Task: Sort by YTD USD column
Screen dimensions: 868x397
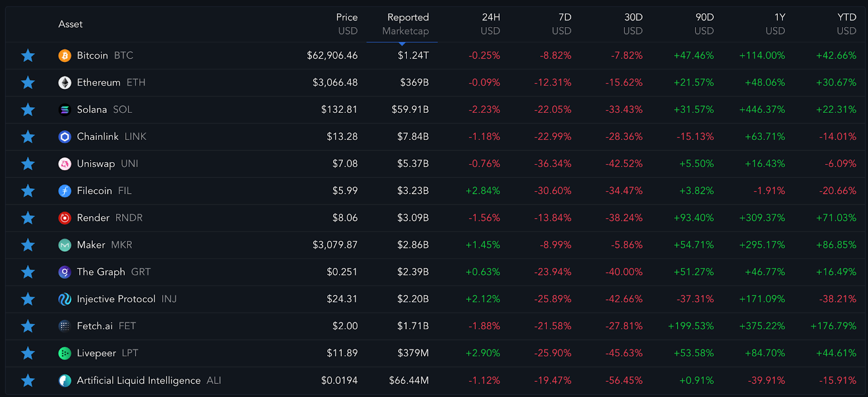Action: tap(846, 24)
